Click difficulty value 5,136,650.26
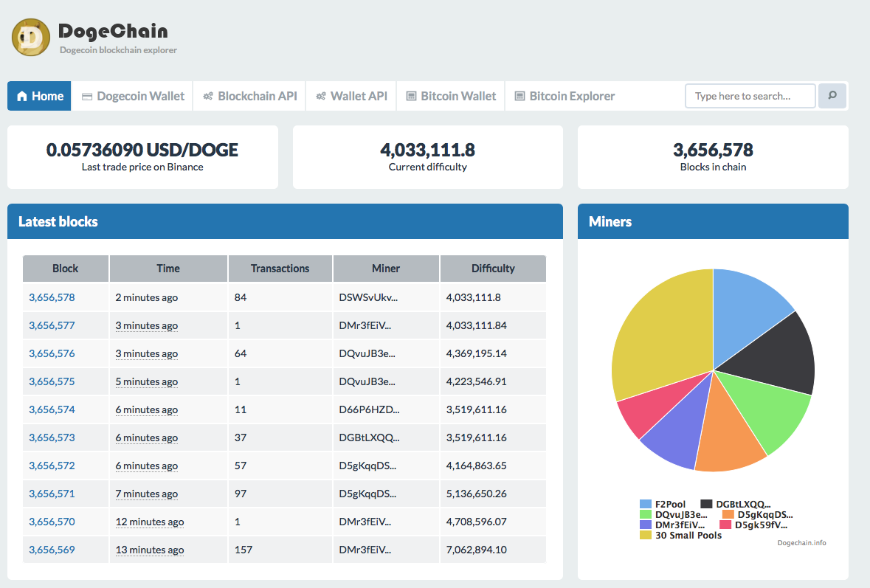This screenshot has width=870, height=588. [477, 494]
